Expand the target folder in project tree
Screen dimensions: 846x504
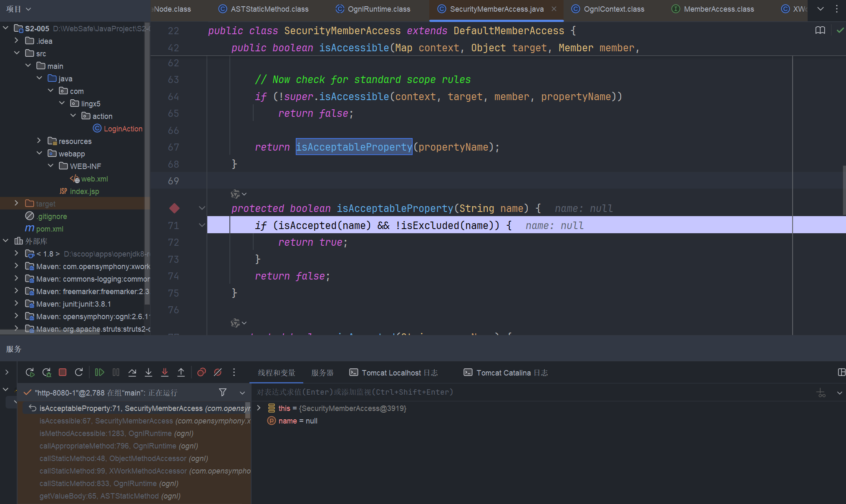(16, 203)
